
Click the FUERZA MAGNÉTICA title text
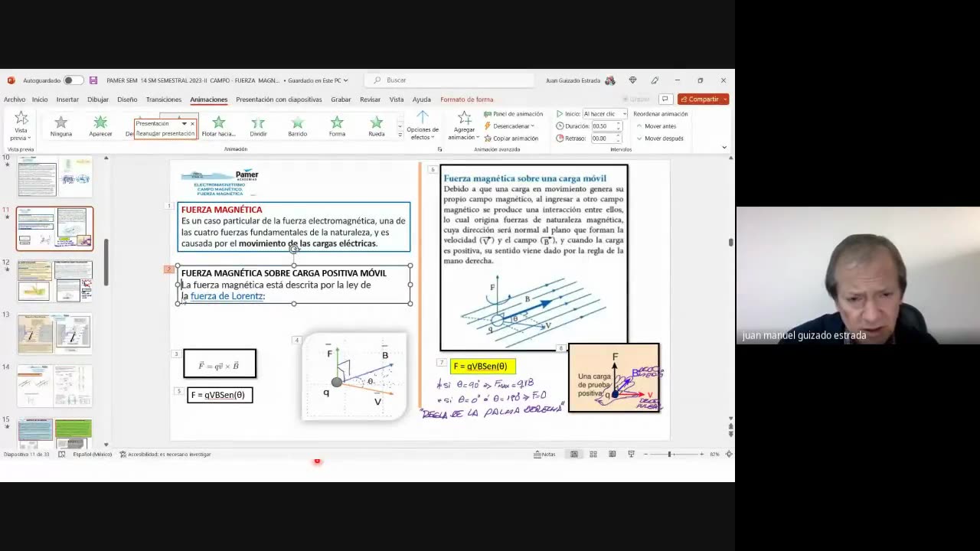(221, 210)
